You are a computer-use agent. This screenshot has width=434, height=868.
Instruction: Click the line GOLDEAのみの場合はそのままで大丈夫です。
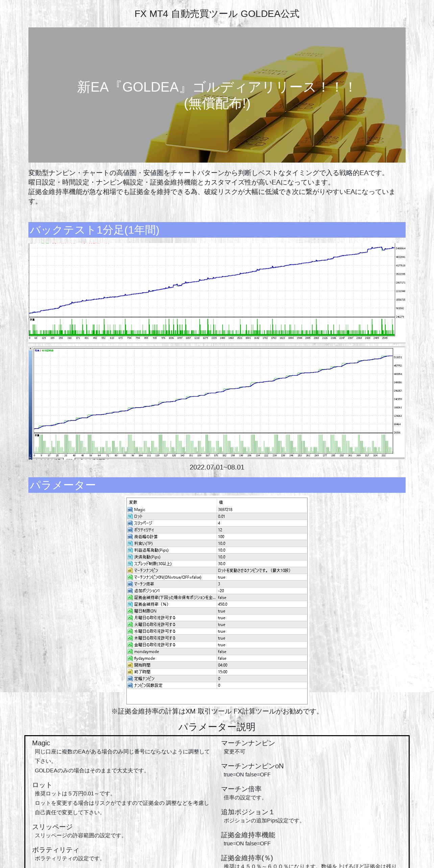coord(92,771)
